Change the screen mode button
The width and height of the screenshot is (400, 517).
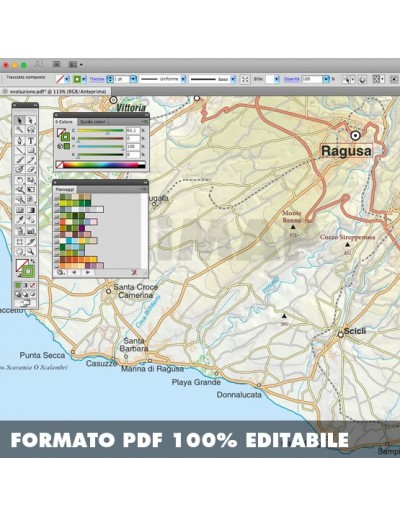(25, 303)
